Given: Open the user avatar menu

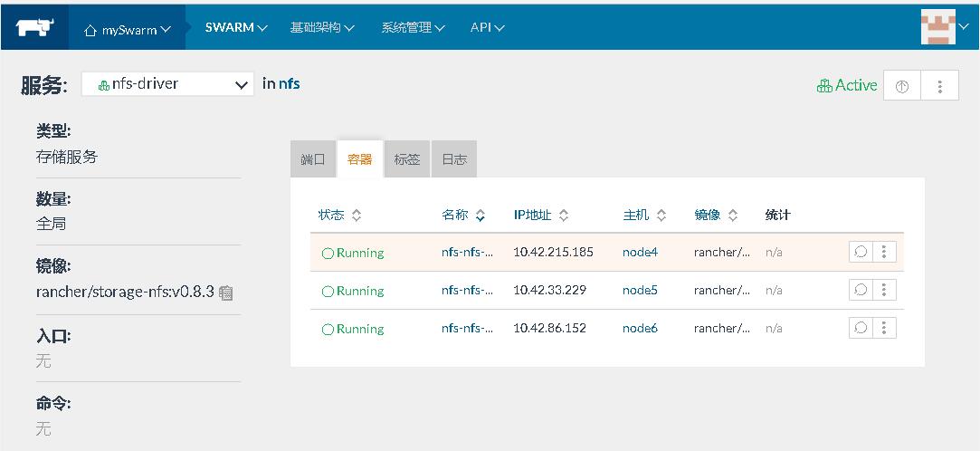Looking at the screenshot, I should point(944,26).
